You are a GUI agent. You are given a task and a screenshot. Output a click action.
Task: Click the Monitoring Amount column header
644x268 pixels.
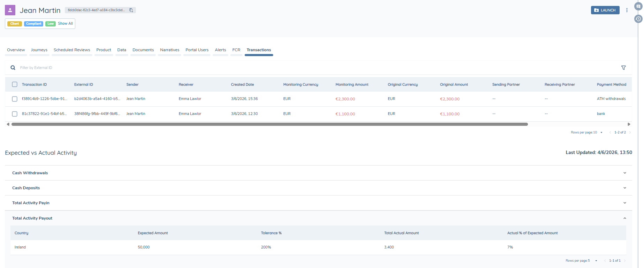[x=352, y=85]
